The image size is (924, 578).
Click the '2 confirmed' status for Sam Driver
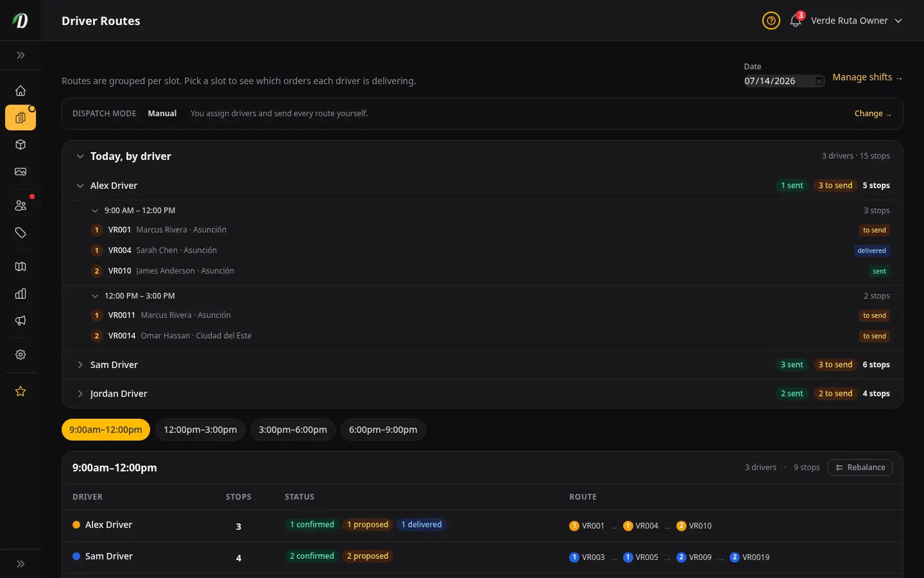(x=312, y=556)
